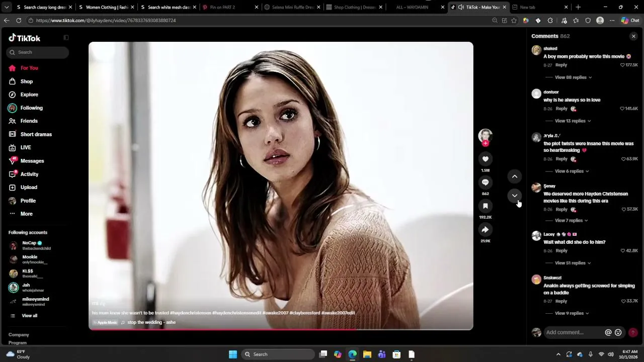The width and height of the screenshot is (644, 362).
Task: Like Lacey's comment
Action: [623, 250]
